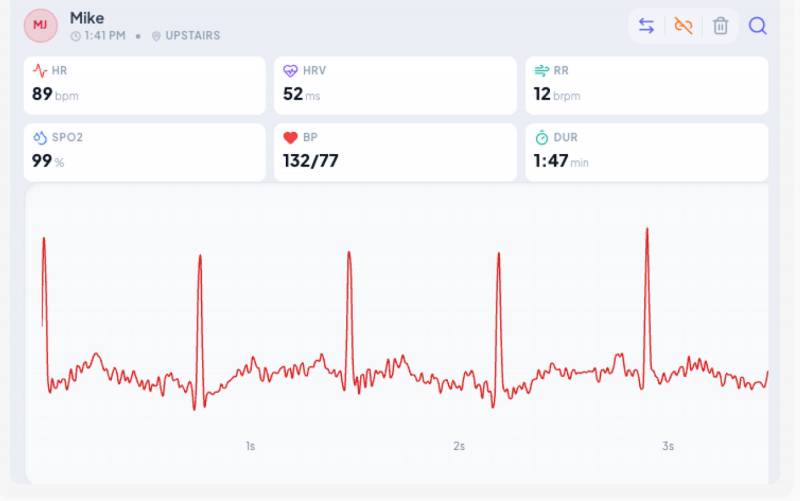Click the DUR stopwatch icon

click(x=541, y=138)
